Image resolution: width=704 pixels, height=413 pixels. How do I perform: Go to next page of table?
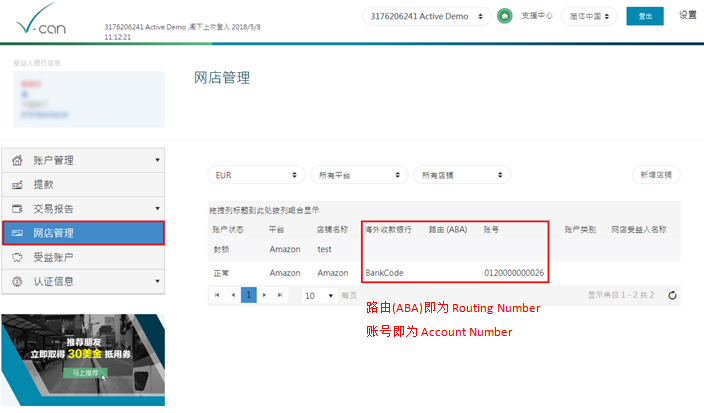(x=264, y=295)
